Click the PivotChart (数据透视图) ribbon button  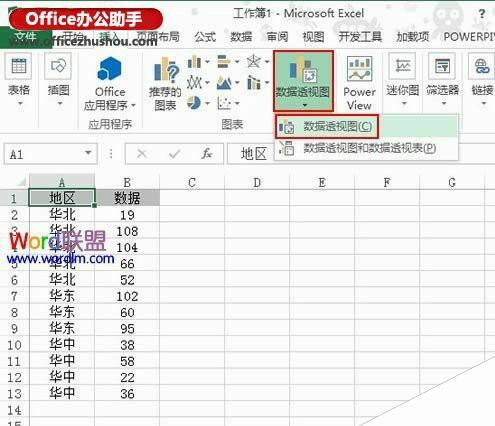click(303, 81)
